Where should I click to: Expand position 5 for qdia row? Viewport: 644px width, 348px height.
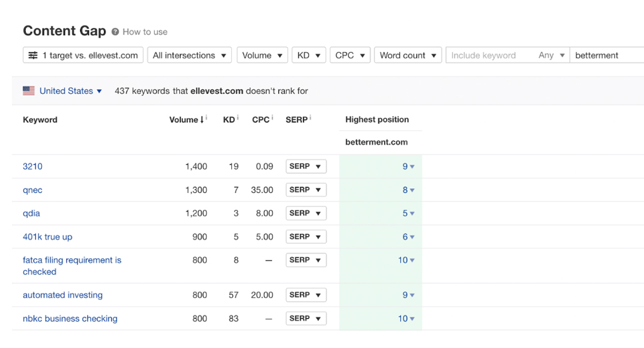pyautogui.click(x=408, y=213)
